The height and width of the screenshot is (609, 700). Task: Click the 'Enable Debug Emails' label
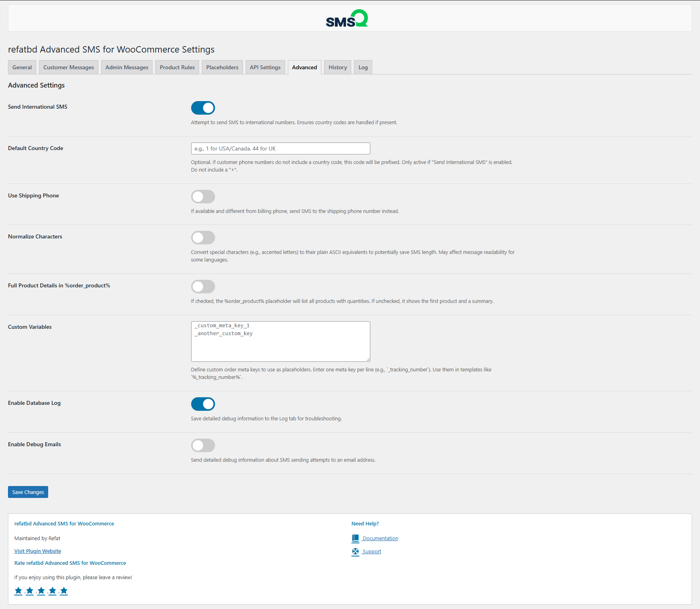point(35,444)
